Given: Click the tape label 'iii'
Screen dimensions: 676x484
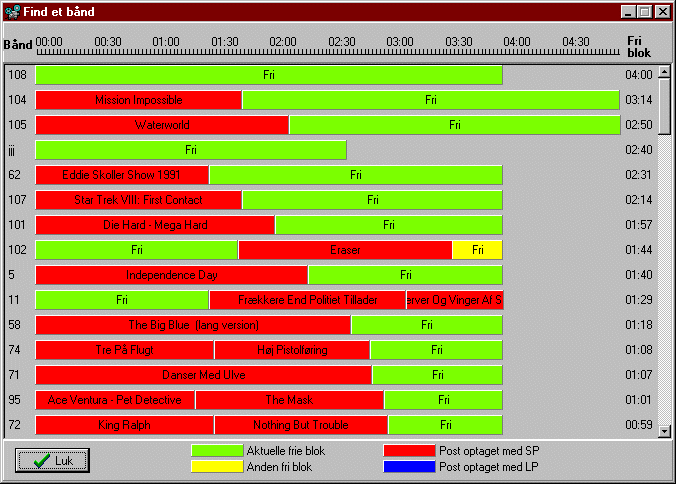Looking at the screenshot, I should [12, 150].
